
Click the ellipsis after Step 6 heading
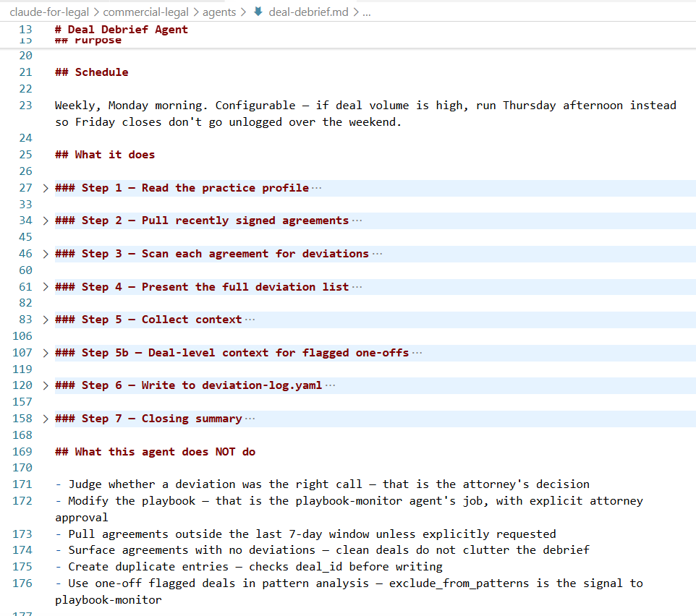[330, 385]
